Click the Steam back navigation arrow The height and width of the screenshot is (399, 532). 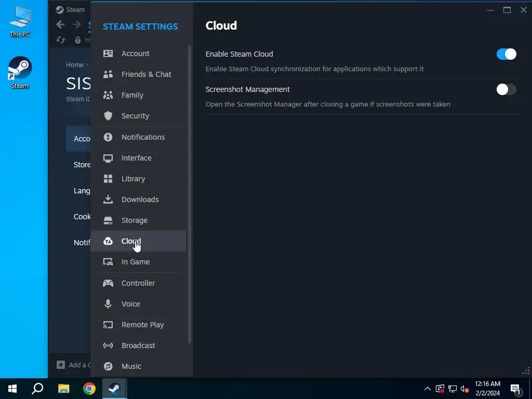(x=60, y=24)
